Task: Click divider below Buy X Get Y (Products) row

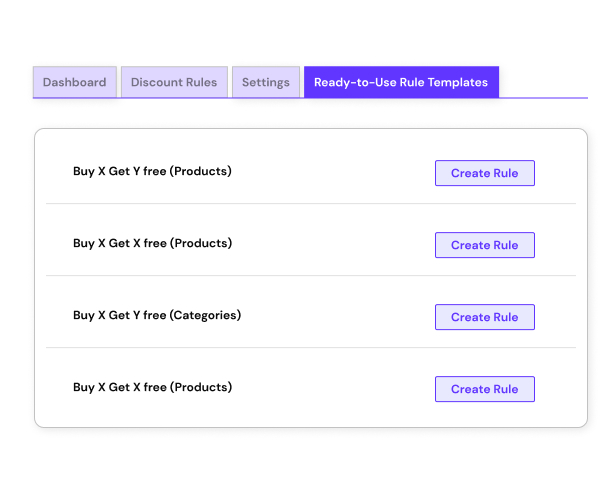Action: [x=311, y=204]
